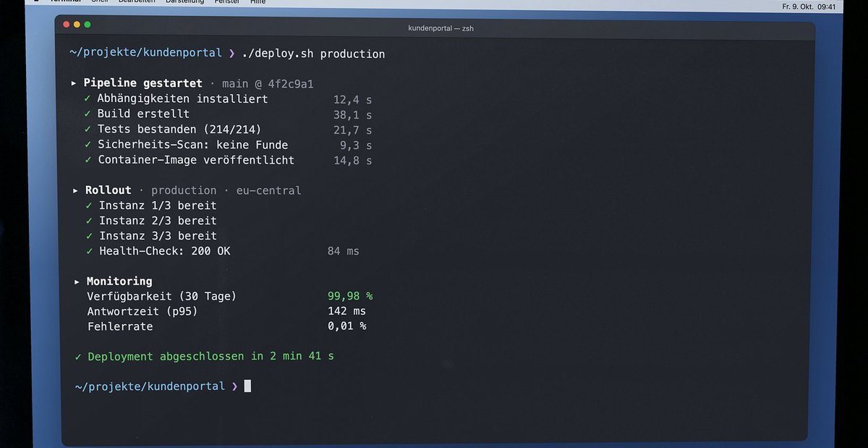
Task: Click the top '~/projekte/kundenportal' prompt path
Action: [x=145, y=54]
